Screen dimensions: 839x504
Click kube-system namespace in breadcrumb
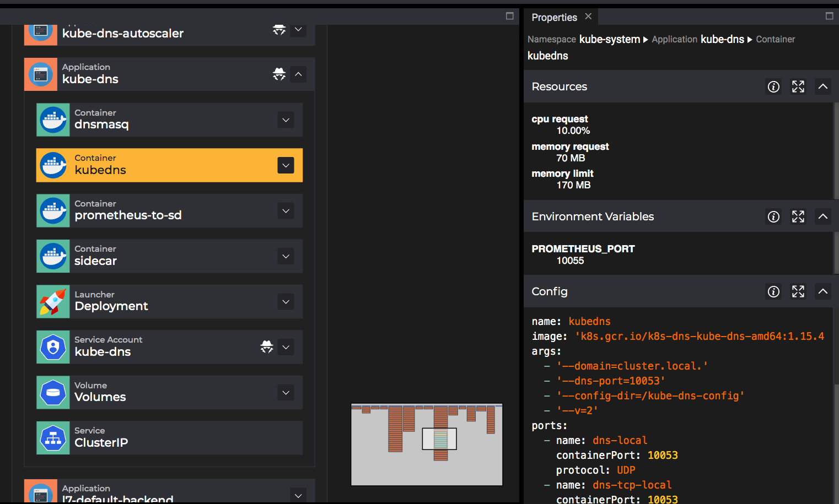pos(609,39)
